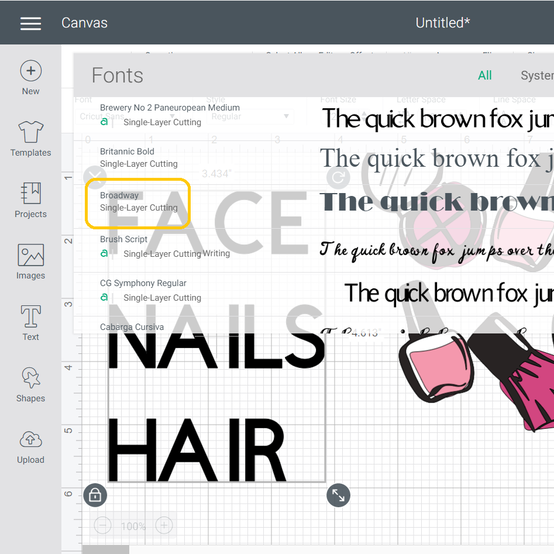Click the rotate handle on selection
The width and height of the screenshot is (554, 554).
tap(338, 177)
